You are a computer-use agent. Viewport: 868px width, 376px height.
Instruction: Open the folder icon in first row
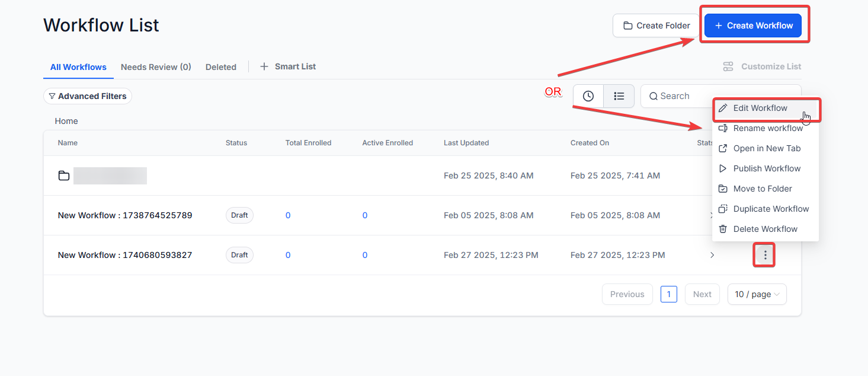(x=64, y=176)
